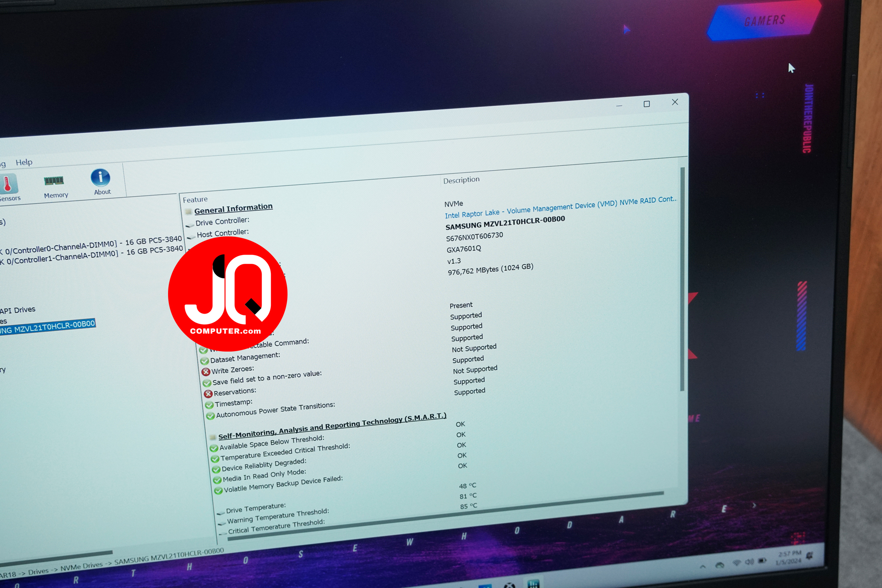Maximize the HWiNFO window
The height and width of the screenshot is (588, 882).
coord(647,104)
